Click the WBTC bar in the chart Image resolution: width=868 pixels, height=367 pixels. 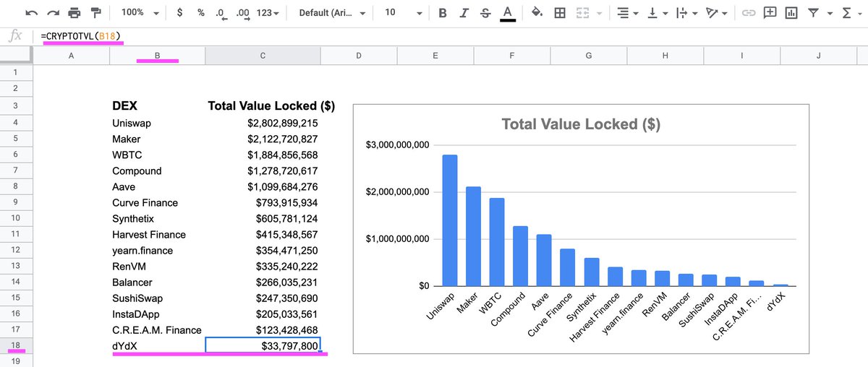coord(497,242)
